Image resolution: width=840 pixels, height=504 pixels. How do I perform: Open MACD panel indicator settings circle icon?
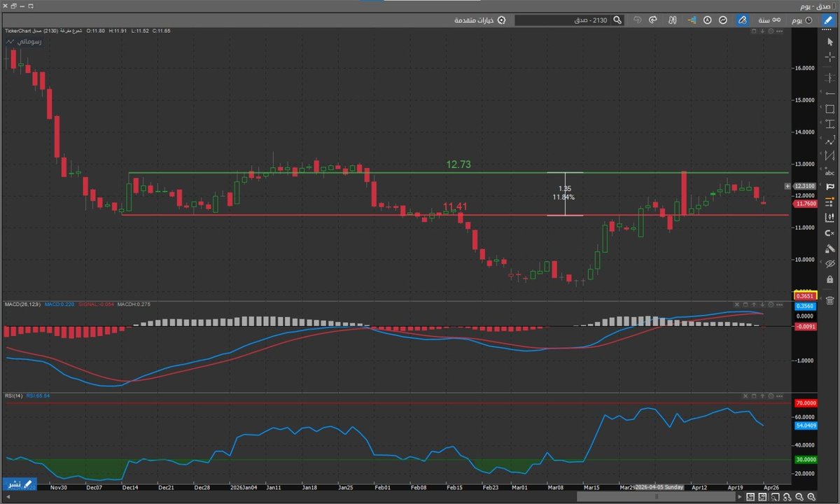click(x=771, y=304)
